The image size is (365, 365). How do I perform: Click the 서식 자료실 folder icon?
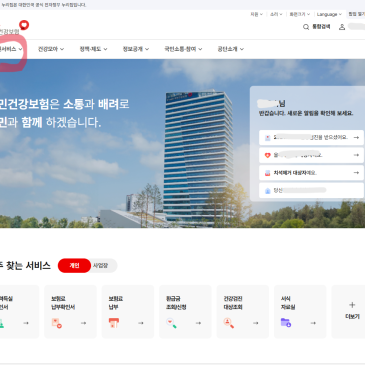[x=286, y=323]
